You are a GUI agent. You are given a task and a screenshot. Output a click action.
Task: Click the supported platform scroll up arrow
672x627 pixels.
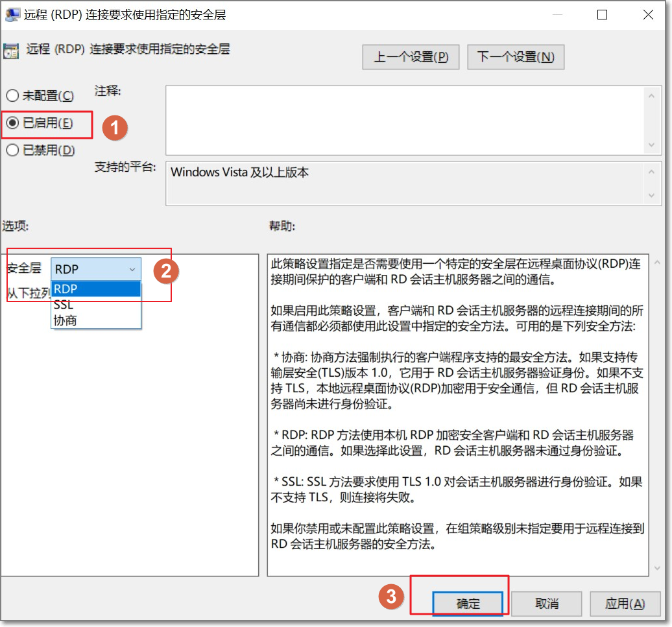(651, 172)
